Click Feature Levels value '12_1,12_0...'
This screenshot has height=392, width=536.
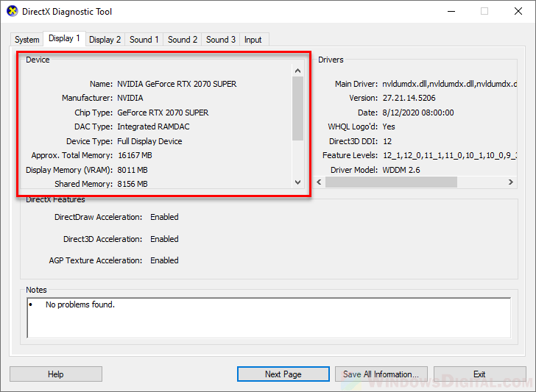[x=450, y=155]
